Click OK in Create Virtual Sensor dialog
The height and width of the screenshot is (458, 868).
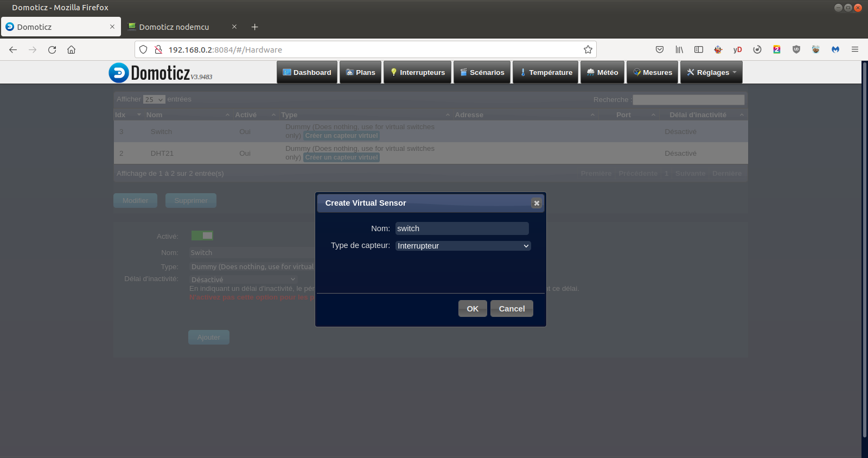(473, 309)
